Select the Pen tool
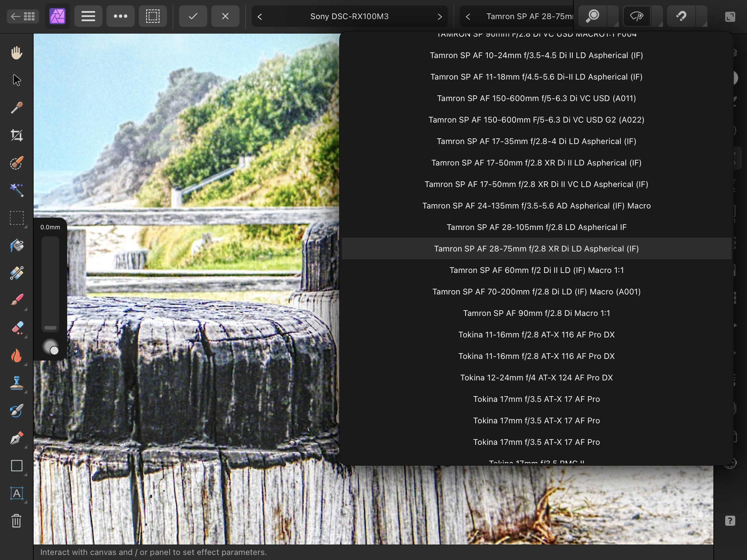 16,438
